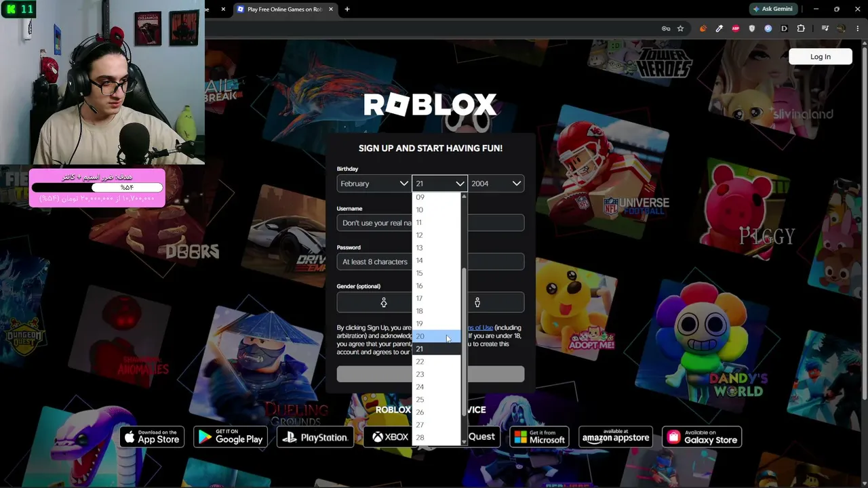Choose day 14 from the list
The width and height of the screenshot is (868, 488).
coord(437,260)
